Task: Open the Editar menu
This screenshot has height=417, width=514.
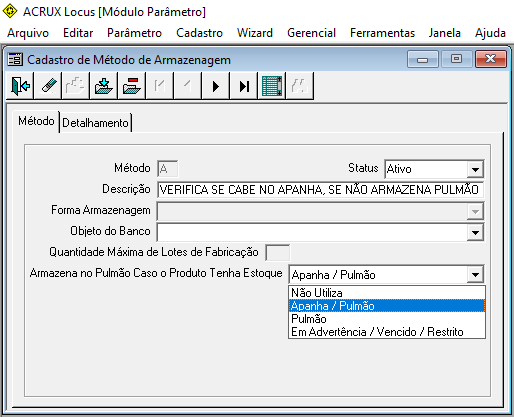Action: 78,33
